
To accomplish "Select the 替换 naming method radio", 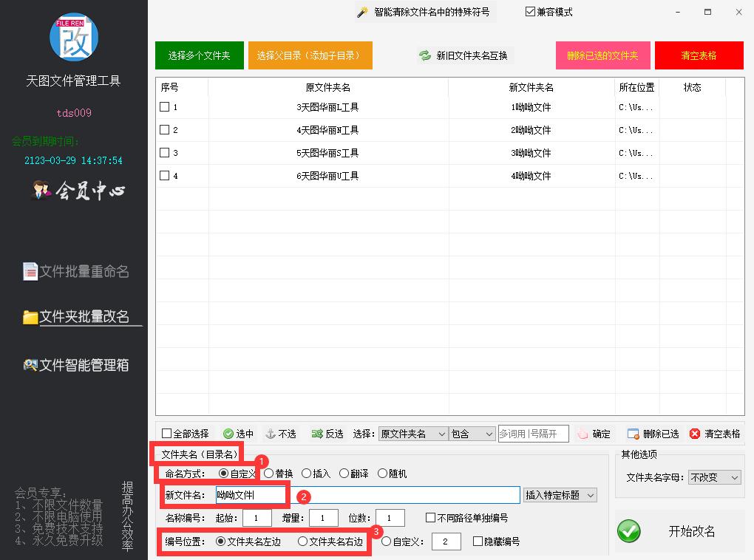I will coord(268,474).
